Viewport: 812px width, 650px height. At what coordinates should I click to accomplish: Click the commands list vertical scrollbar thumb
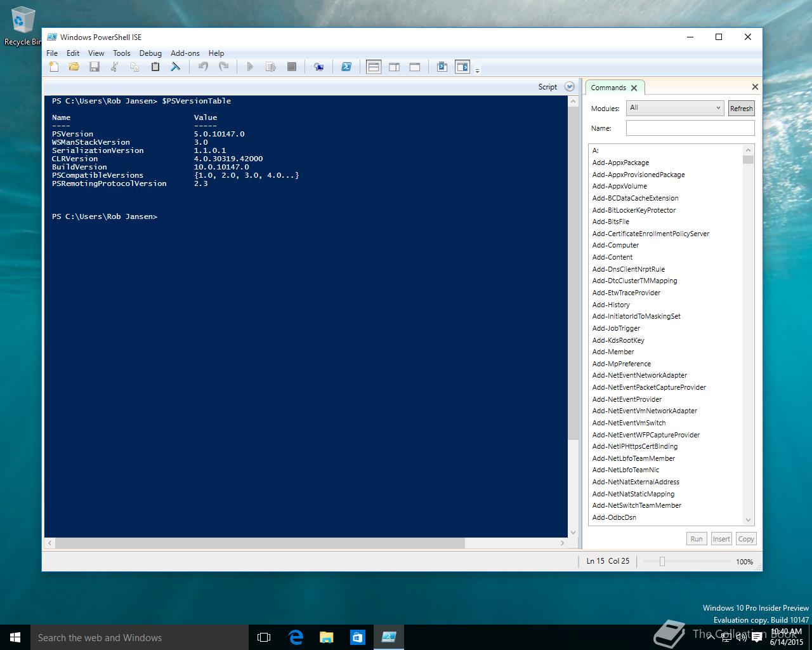click(748, 159)
